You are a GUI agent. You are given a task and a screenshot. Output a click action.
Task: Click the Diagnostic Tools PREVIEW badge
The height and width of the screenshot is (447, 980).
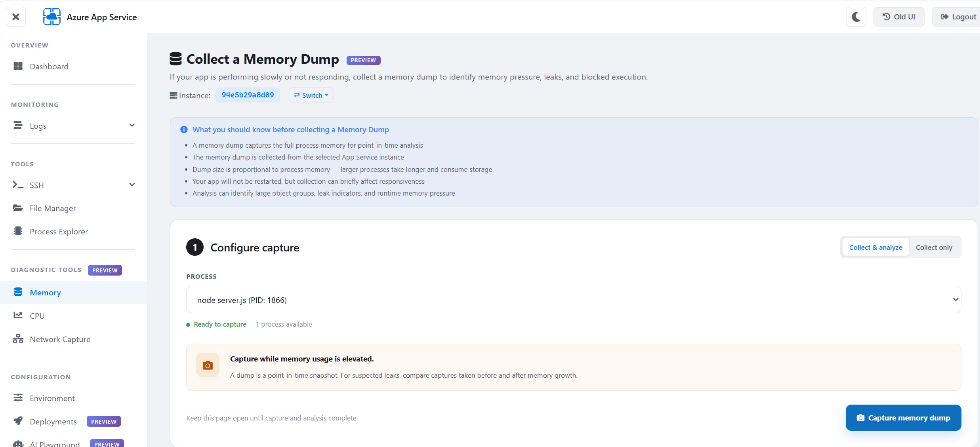[105, 270]
